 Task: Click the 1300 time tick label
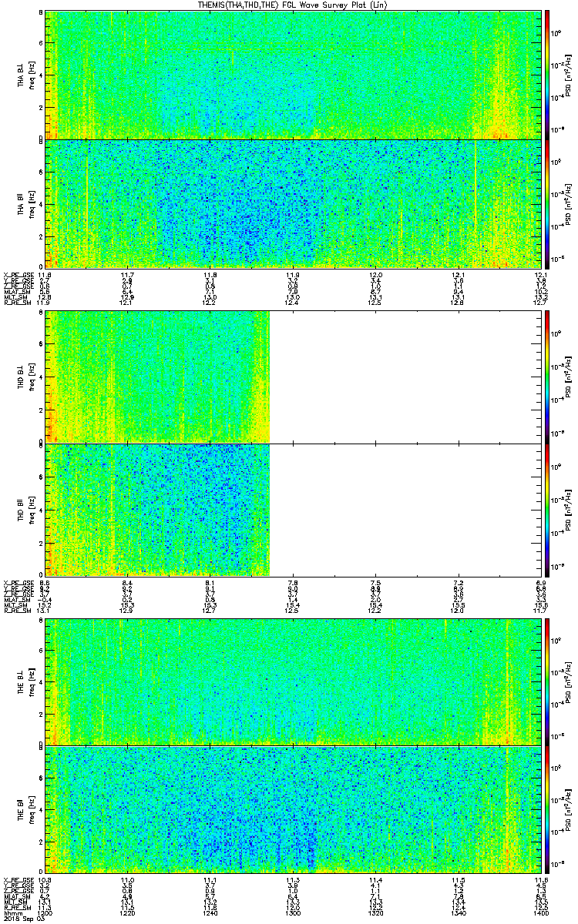pos(292,912)
